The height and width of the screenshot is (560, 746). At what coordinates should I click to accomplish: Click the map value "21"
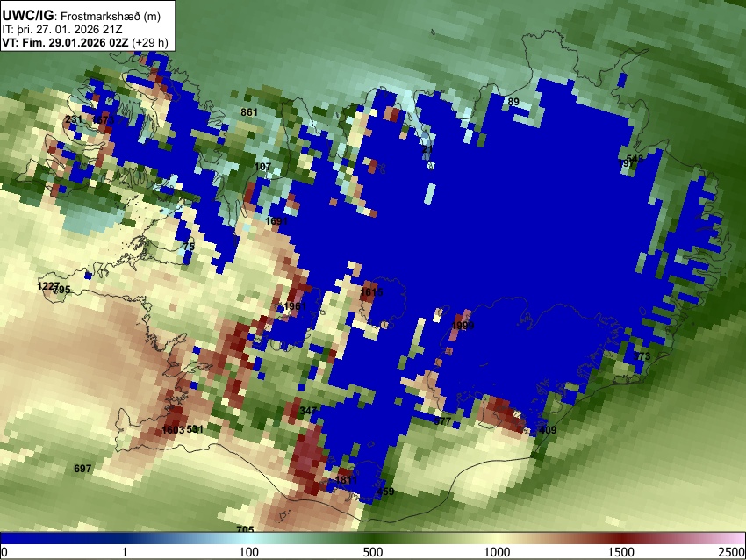coord(427,149)
